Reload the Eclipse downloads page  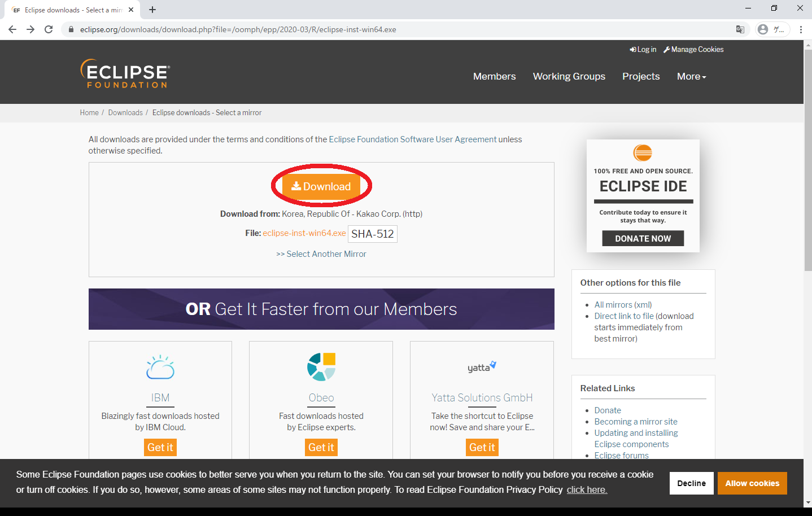(x=49, y=29)
